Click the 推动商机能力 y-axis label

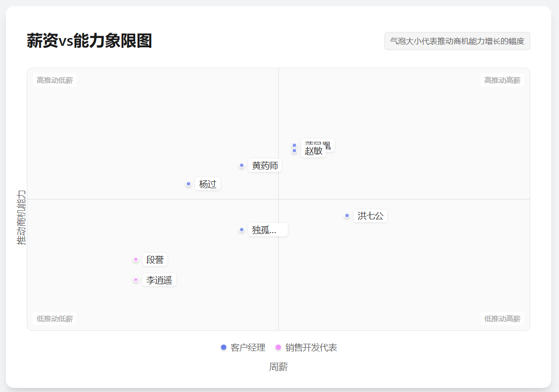(20, 216)
